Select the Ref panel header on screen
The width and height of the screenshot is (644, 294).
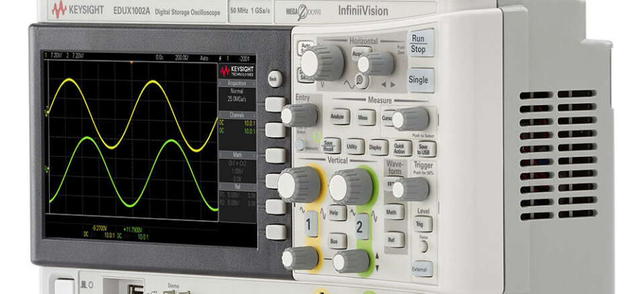[237, 186]
